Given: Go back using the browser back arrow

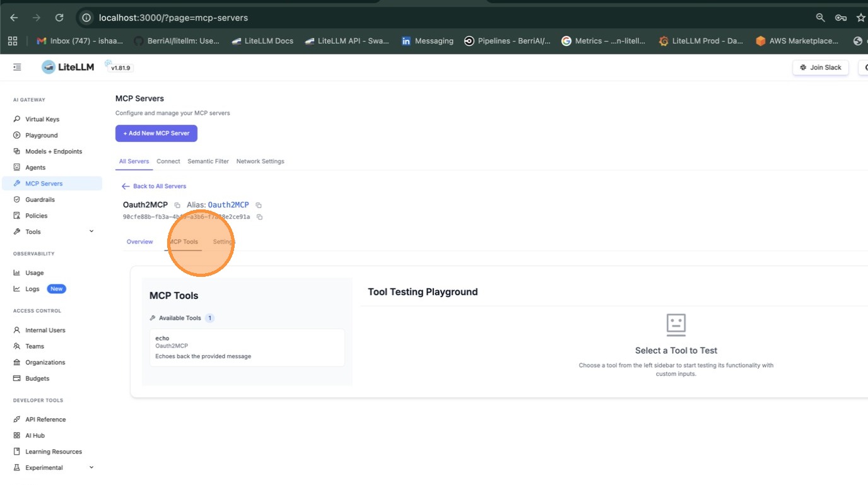Looking at the screenshot, I should [x=14, y=18].
